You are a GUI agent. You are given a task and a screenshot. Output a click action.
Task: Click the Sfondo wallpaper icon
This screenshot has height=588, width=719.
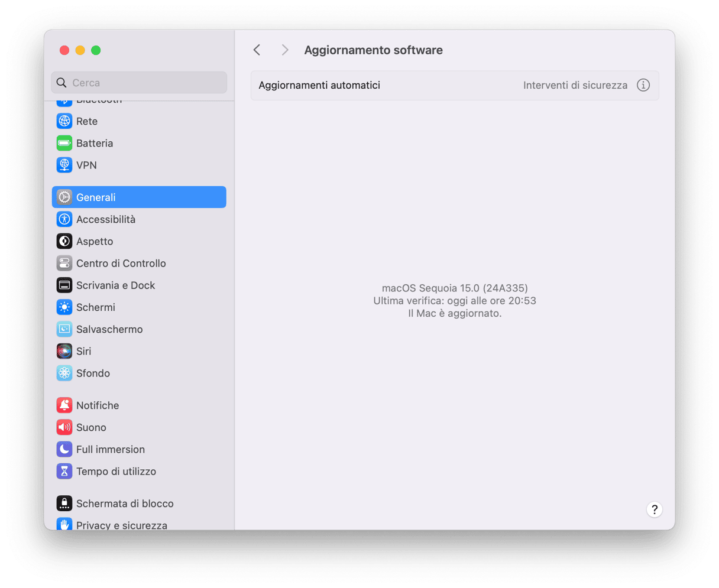64,373
